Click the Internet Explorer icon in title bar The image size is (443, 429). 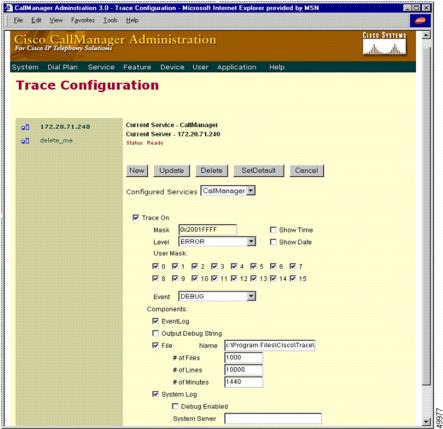coord(9,8)
